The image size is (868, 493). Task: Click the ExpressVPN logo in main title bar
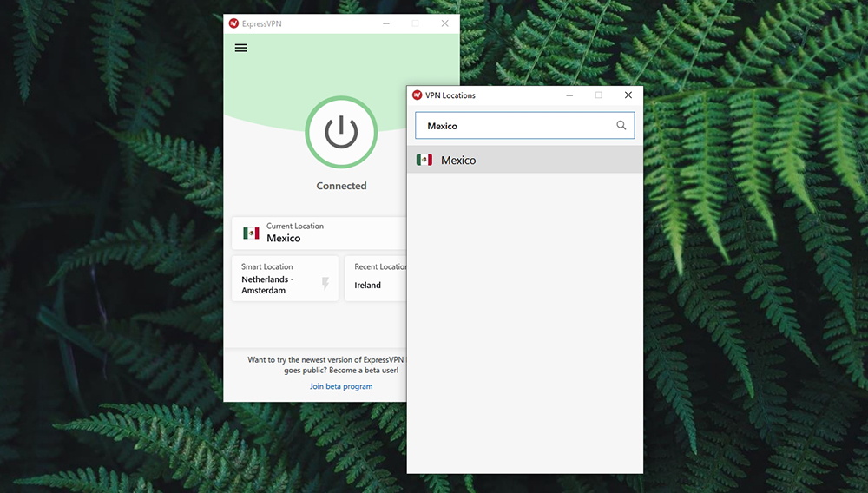233,23
